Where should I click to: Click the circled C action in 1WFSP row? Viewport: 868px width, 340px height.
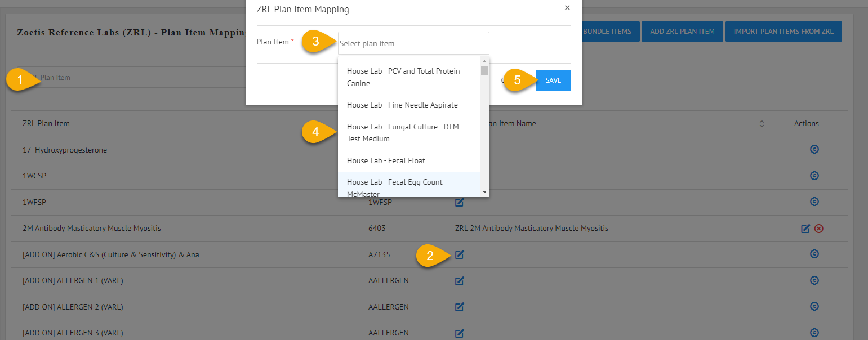click(x=814, y=202)
